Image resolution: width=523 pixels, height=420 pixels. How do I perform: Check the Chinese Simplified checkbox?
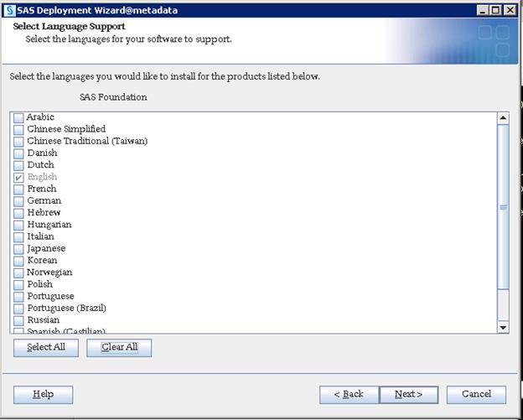18,129
